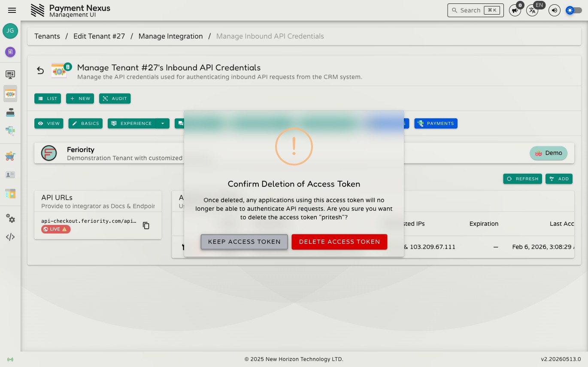Open the cash register terminal icon
Viewport: 588px width, 367px height.
[10, 112]
